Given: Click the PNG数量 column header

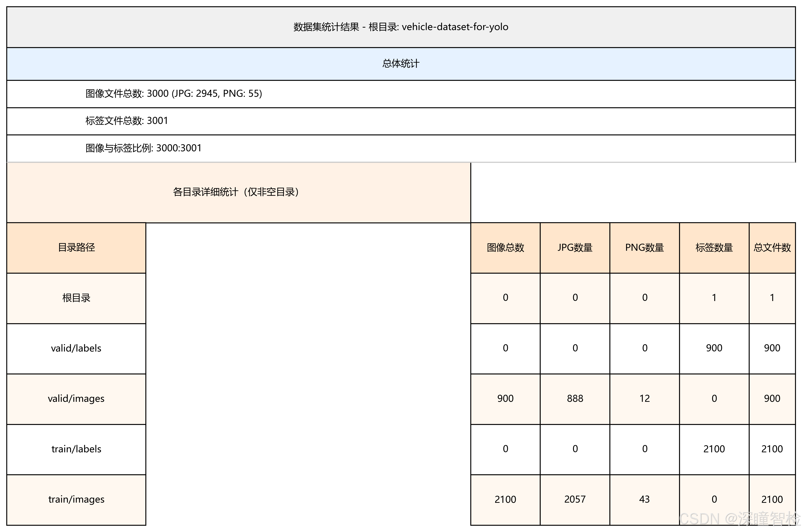Looking at the screenshot, I should click(644, 247).
